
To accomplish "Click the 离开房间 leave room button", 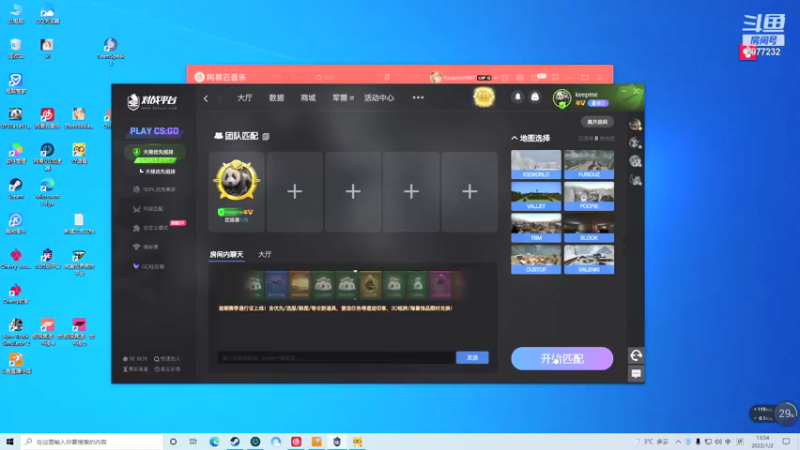I will pyautogui.click(x=597, y=122).
